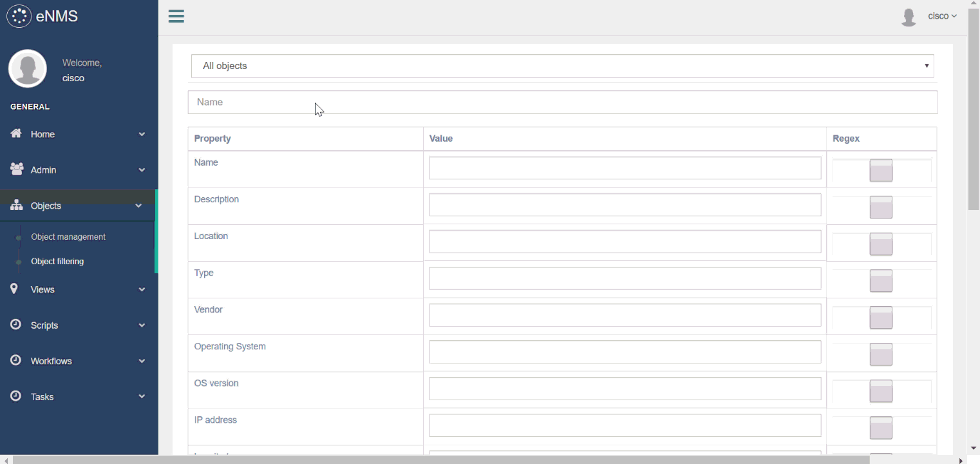
Task: Enable regex for Name property
Action: click(x=881, y=170)
